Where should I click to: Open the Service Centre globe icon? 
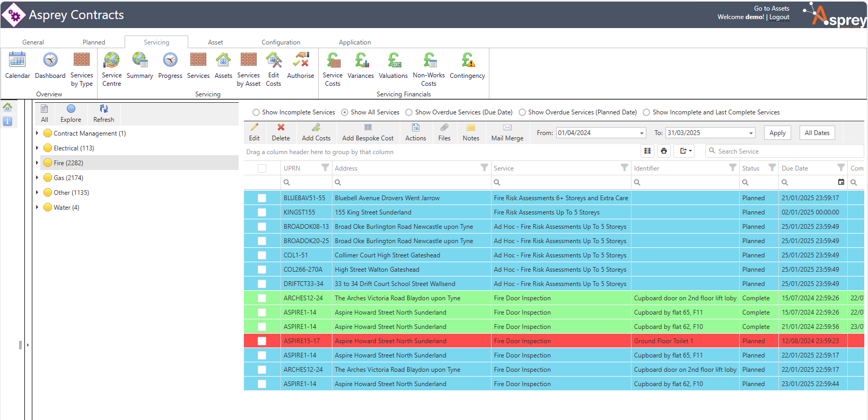(x=111, y=60)
